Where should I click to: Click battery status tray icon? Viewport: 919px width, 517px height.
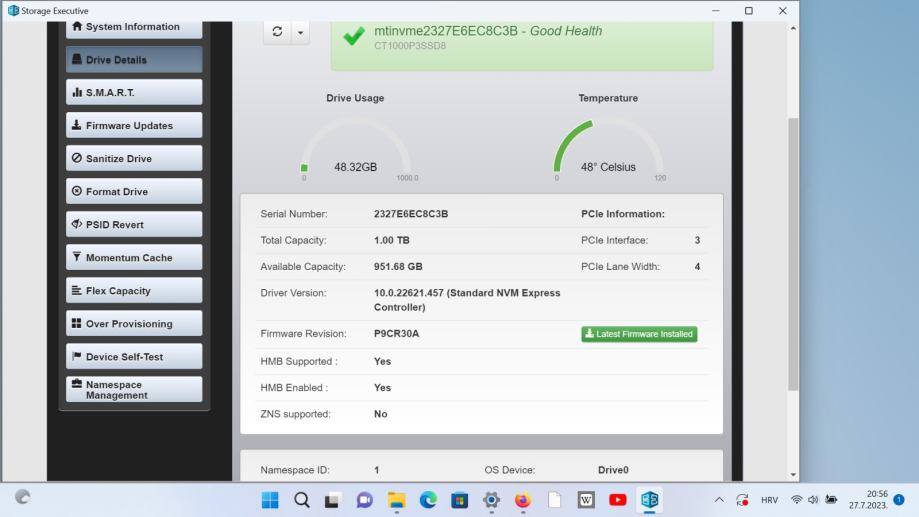tap(831, 500)
